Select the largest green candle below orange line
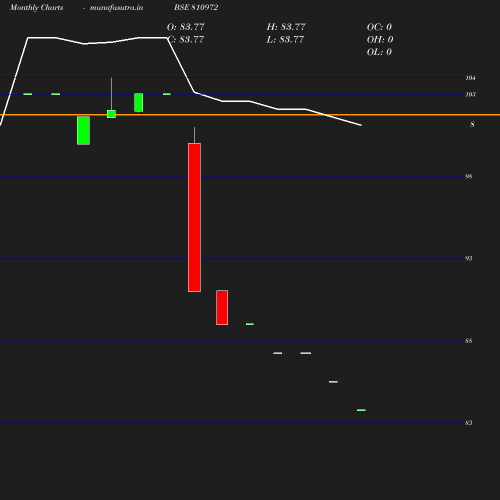 click(83, 130)
